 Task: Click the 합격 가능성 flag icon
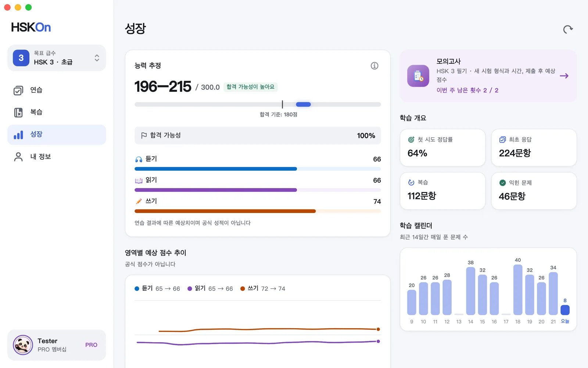[x=144, y=135]
